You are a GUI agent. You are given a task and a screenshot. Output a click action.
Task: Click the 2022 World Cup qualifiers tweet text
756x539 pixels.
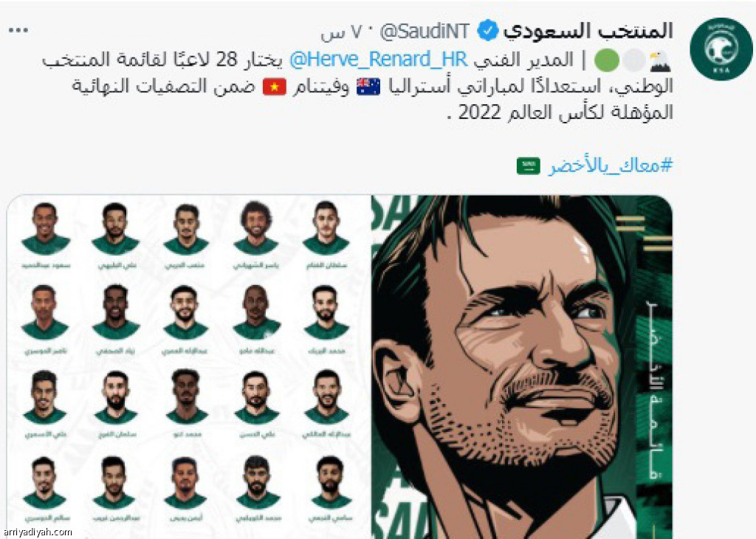point(357,86)
